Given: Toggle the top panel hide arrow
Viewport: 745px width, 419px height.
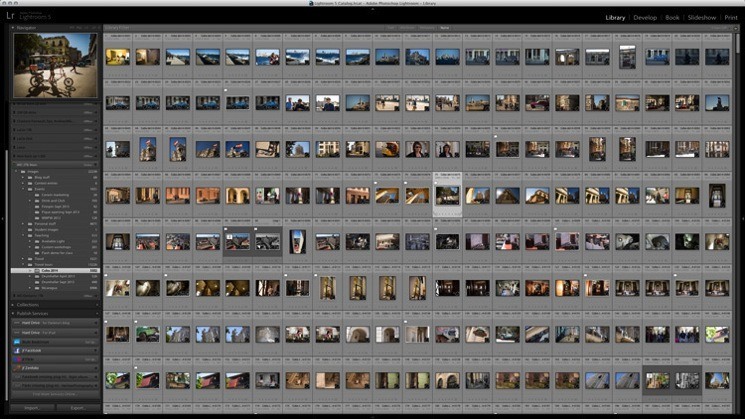Looking at the screenshot, I should tap(372, 9).
